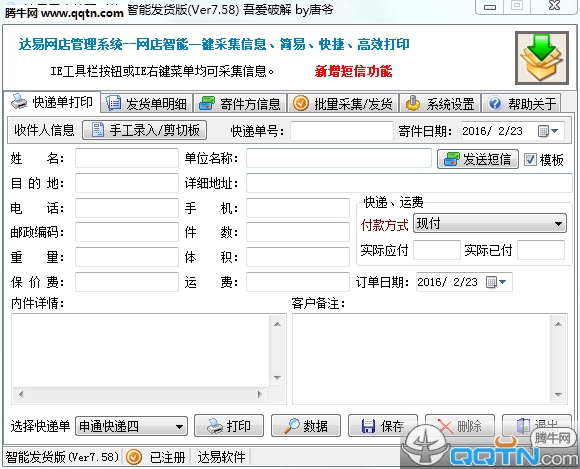Click the blue question mark help icon
Viewport: 580px width, 469px height.
pos(495,103)
